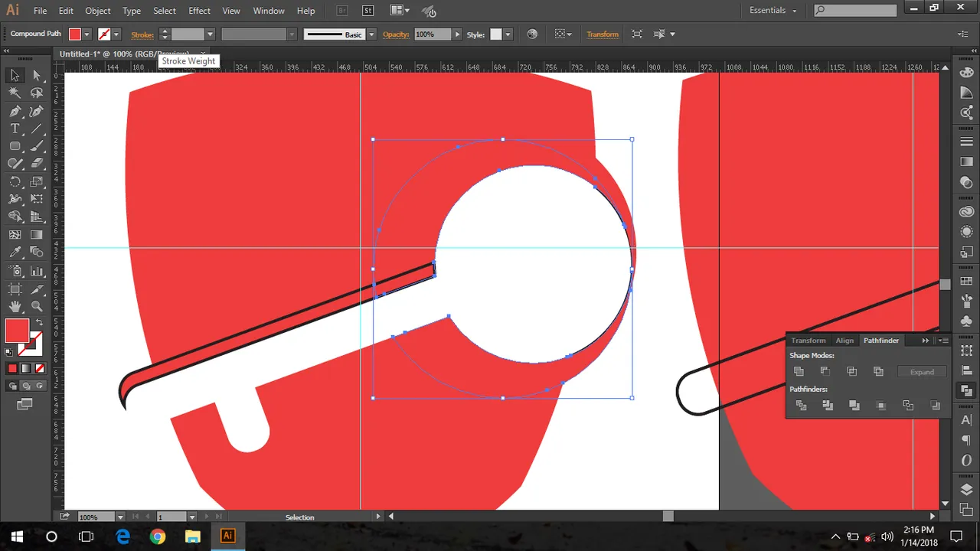
Task: Select the Gradient tool
Action: 37,235
